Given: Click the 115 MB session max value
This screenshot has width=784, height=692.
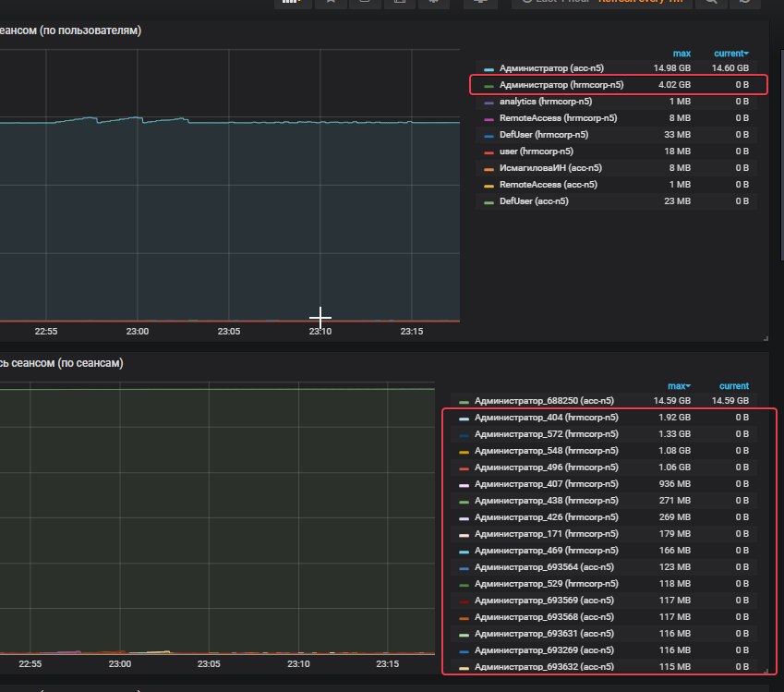Looking at the screenshot, I should click(674, 667).
